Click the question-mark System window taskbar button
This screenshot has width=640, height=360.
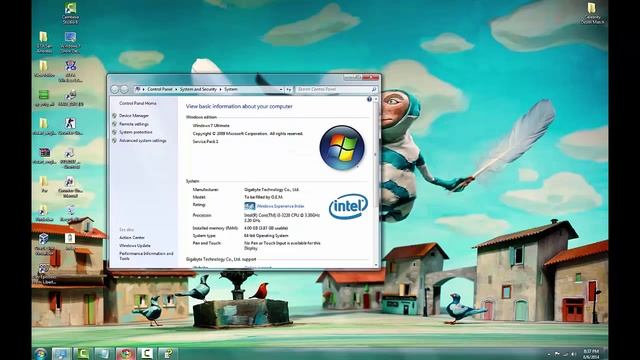pyautogui.click(x=168, y=353)
